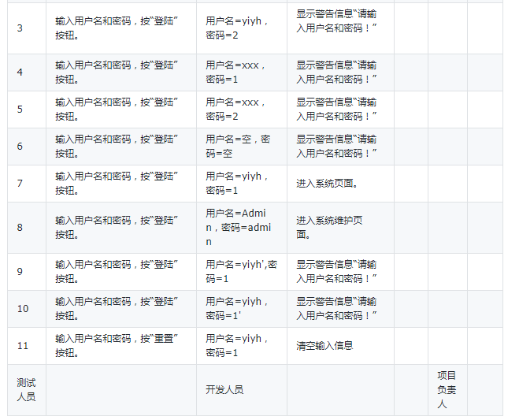This screenshot has height=420, width=508.
Task: Select expected result '进入系统维护页面。'
Action: click(x=329, y=227)
